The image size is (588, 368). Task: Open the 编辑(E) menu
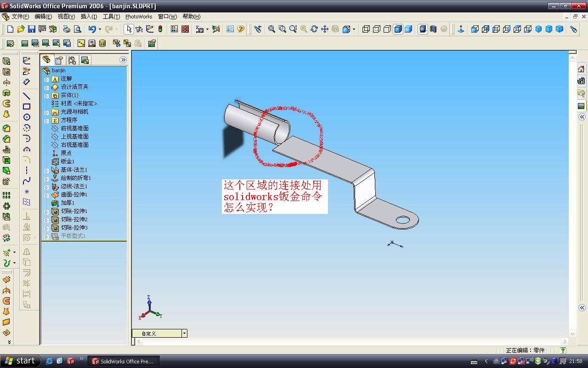pos(43,17)
